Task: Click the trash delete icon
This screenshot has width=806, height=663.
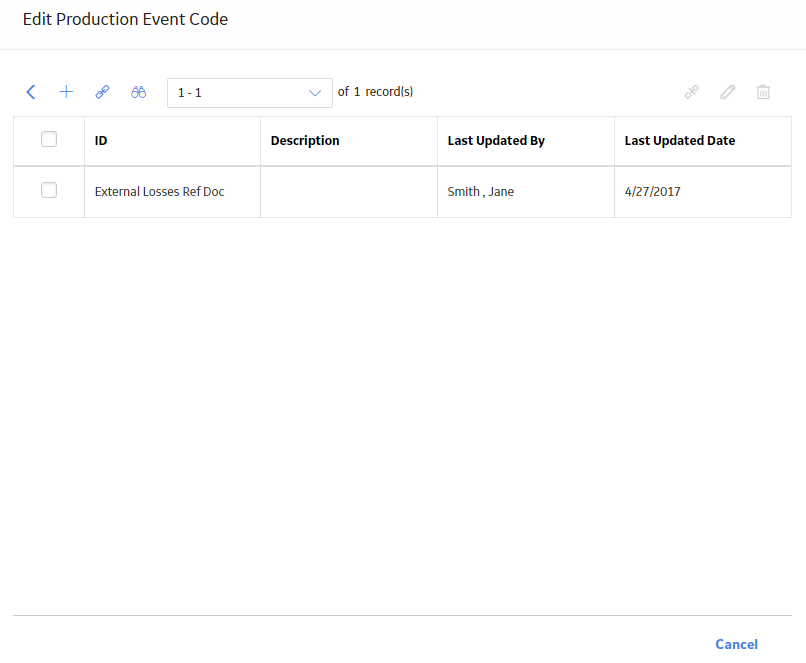Action: [x=763, y=92]
